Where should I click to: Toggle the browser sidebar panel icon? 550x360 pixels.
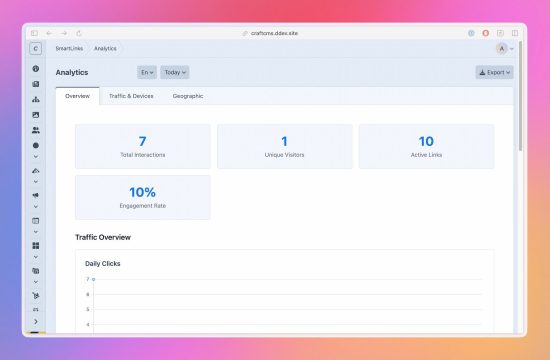point(34,33)
